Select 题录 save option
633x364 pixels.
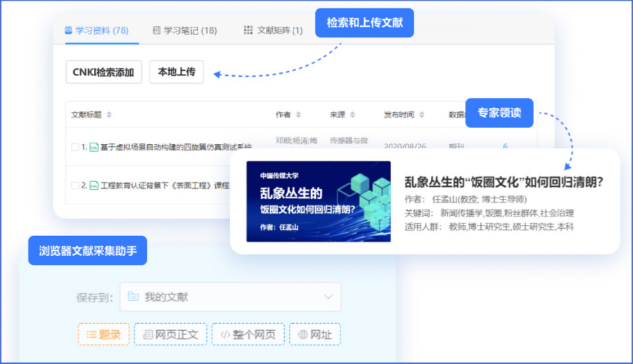pos(104,334)
